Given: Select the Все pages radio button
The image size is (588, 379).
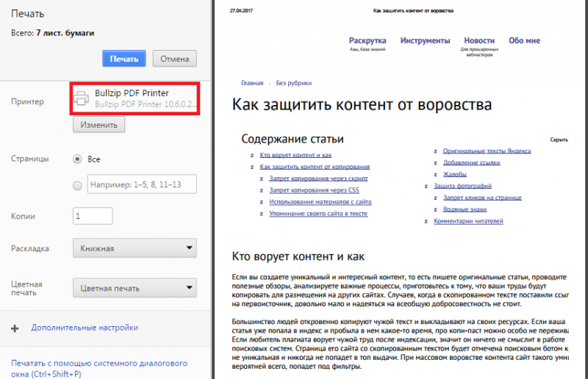Looking at the screenshot, I should click(77, 159).
